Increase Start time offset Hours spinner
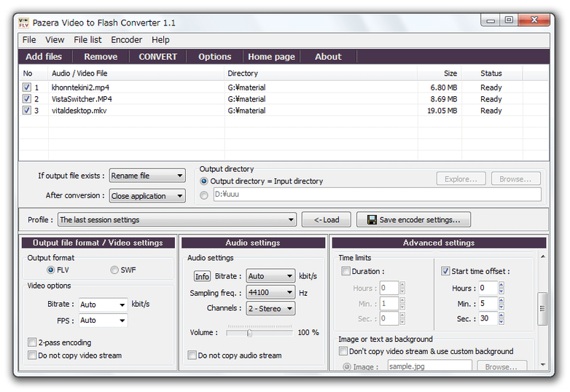Image resolution: width=570 pixels, height=392 pixels. [501, 285]
